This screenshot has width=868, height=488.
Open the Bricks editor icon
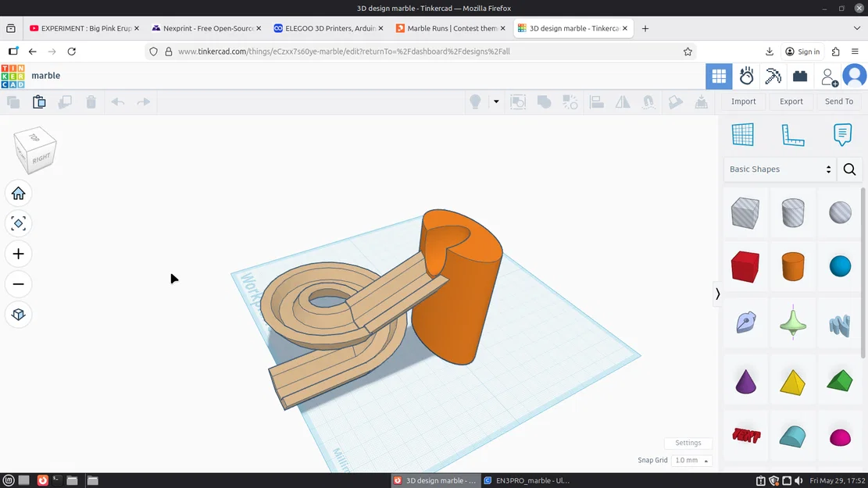800,77
